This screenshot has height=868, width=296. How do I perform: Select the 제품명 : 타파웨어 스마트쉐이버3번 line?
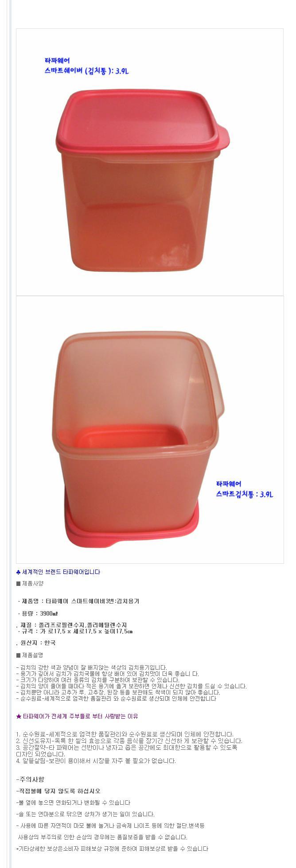(x=78, y=601)
